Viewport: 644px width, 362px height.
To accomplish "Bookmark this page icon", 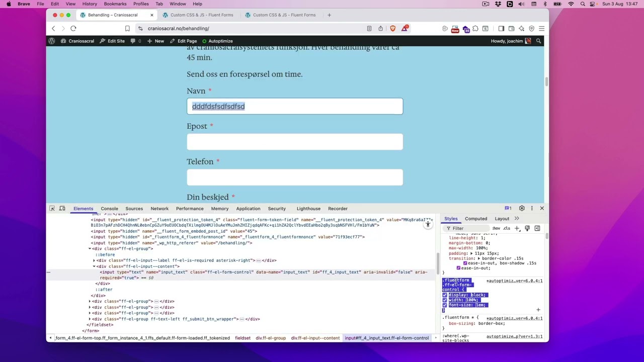I will coord(127,29).
